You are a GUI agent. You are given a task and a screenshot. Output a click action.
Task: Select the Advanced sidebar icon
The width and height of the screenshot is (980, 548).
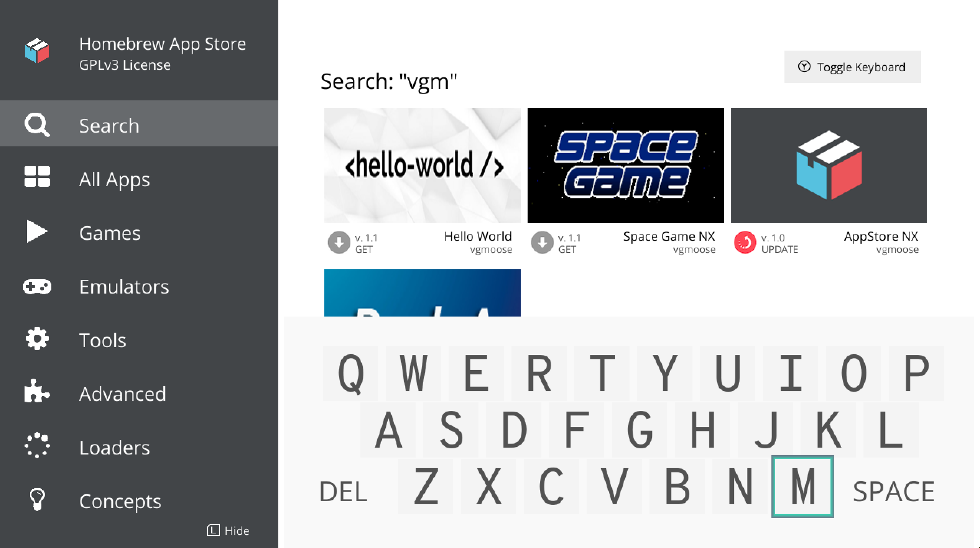click(x=37, y=393)
